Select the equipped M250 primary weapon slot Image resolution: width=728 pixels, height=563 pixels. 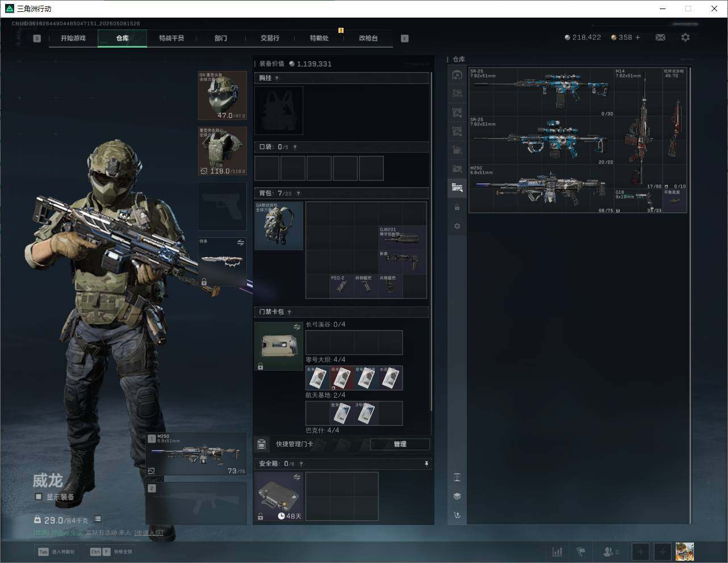pyautogui.click(x=196, y=454)
